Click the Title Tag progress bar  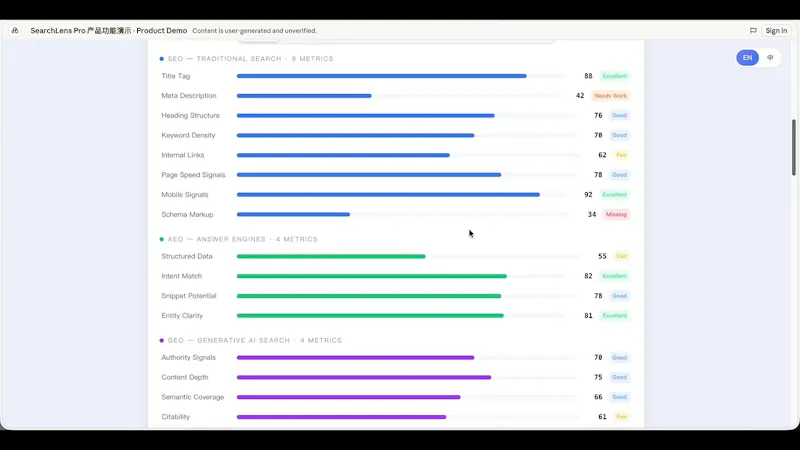402,76
